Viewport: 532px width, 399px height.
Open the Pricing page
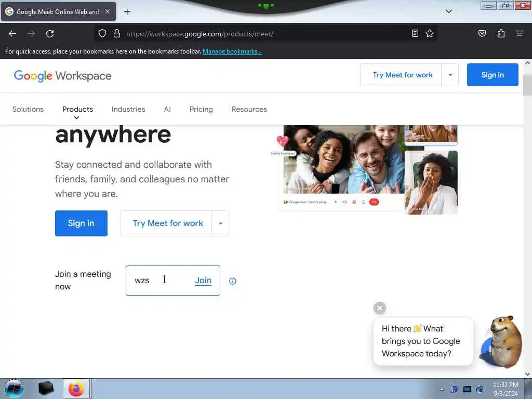coord(201,109)
